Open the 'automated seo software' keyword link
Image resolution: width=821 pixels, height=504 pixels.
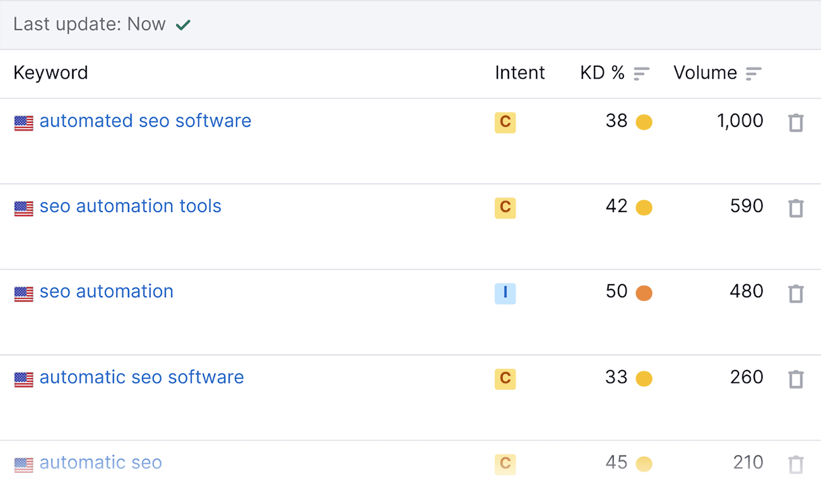click(x=145, y=121)
